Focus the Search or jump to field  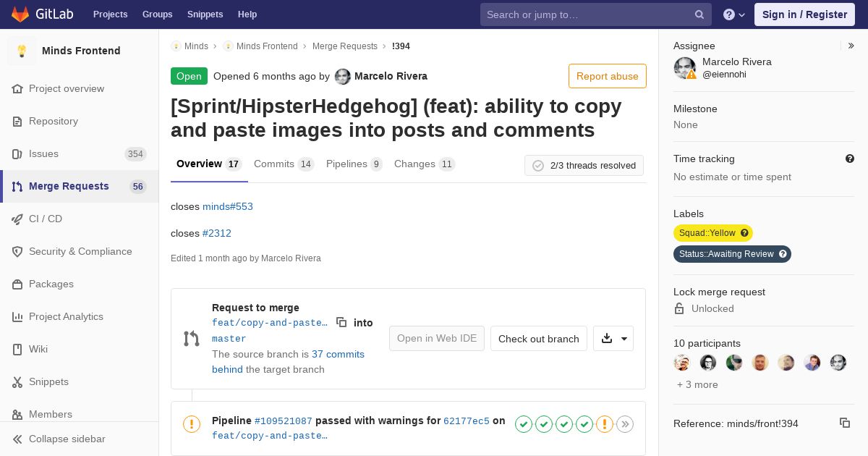[586, 14]
